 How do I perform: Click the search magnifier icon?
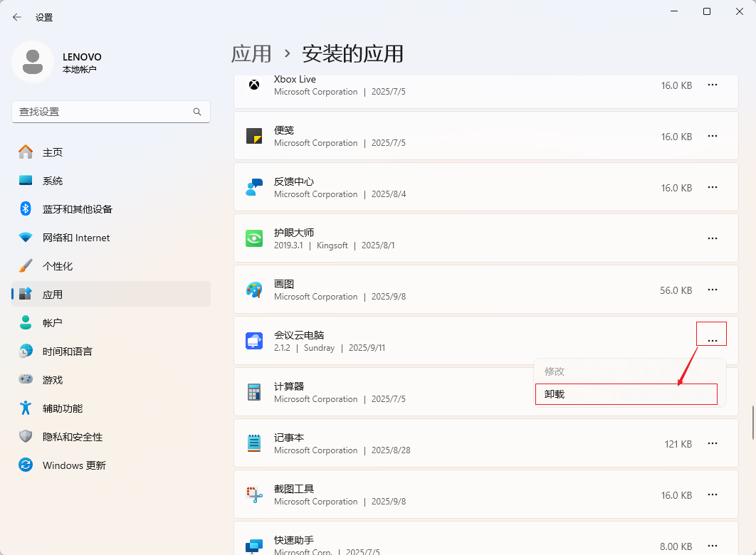pos(197,112)
